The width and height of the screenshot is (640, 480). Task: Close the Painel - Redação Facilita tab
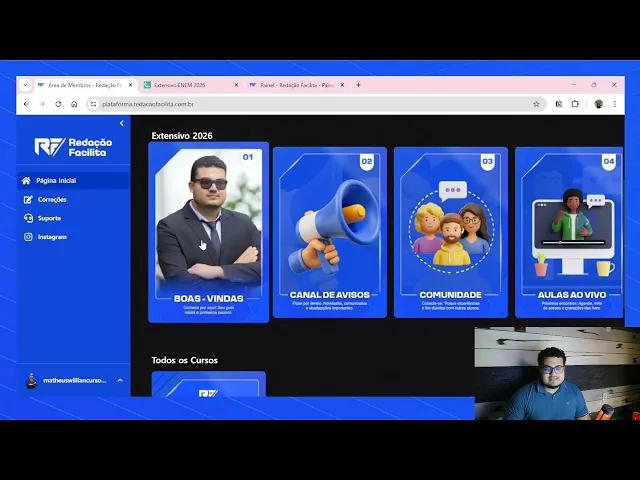tap(342, 85)
